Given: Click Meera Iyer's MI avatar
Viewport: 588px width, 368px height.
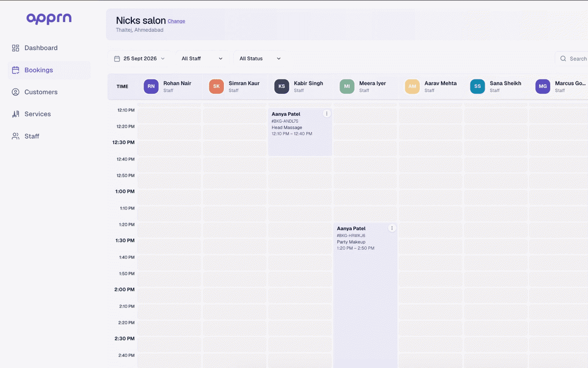Looking at the screenshot, I should (x=347, y=86).
